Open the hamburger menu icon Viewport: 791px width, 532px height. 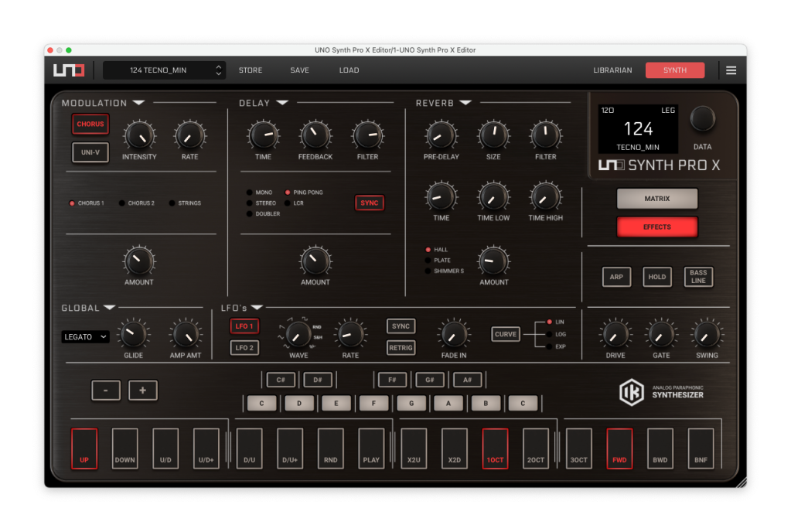[x=731, y=70]
